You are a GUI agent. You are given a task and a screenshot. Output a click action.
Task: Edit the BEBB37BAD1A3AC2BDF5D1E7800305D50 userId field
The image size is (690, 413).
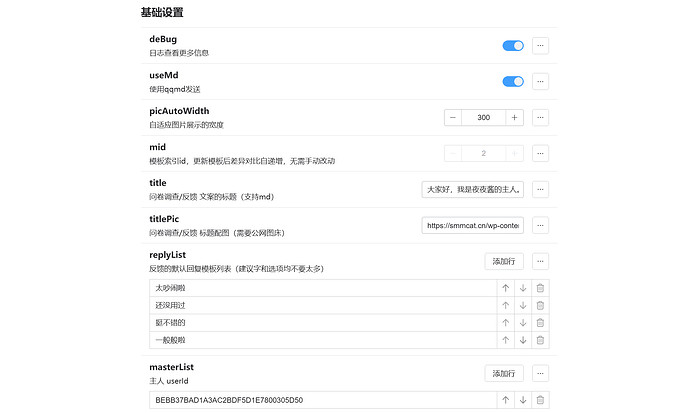pyautogui.click(x=323, y=400)
